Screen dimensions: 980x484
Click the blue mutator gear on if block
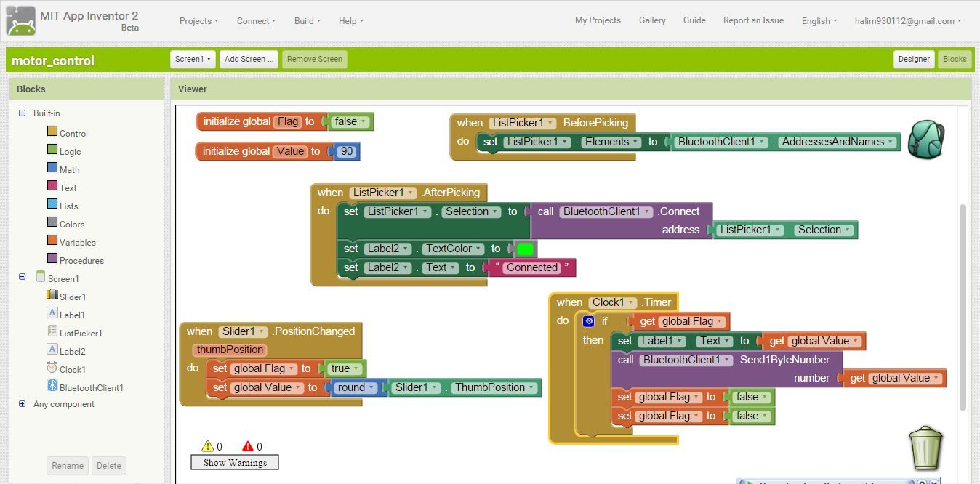[589, 321]
